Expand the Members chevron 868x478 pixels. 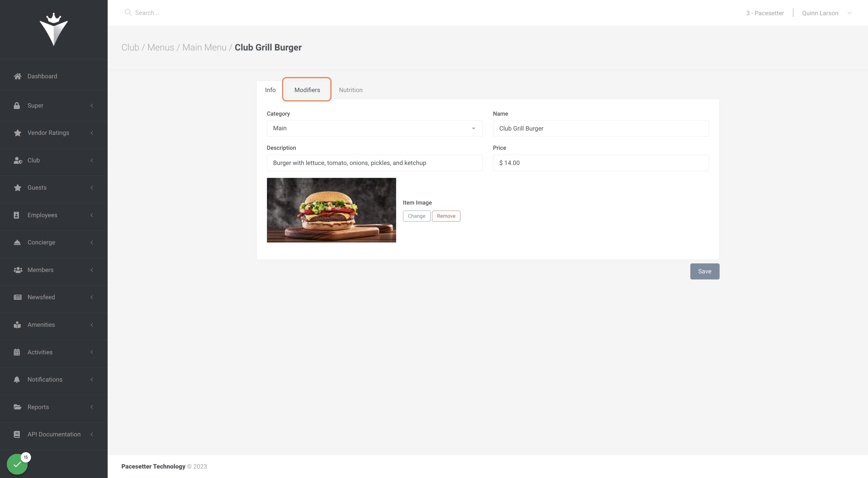pyautogui.click(x=92, y=270)
